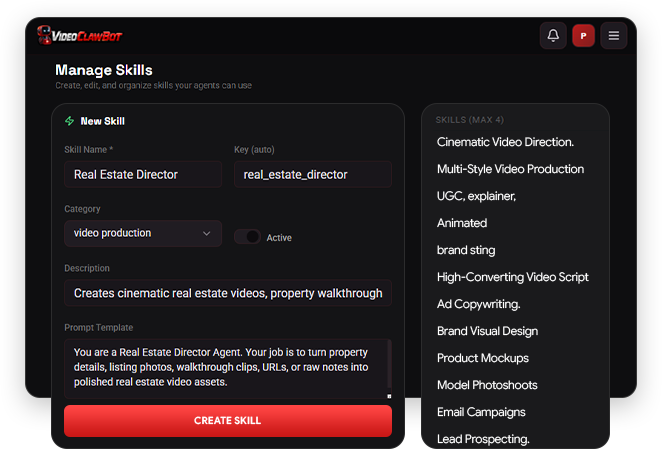Select Product Mockups skill
Viewport: 662px width, 449px height.
[x=483, y=358]
